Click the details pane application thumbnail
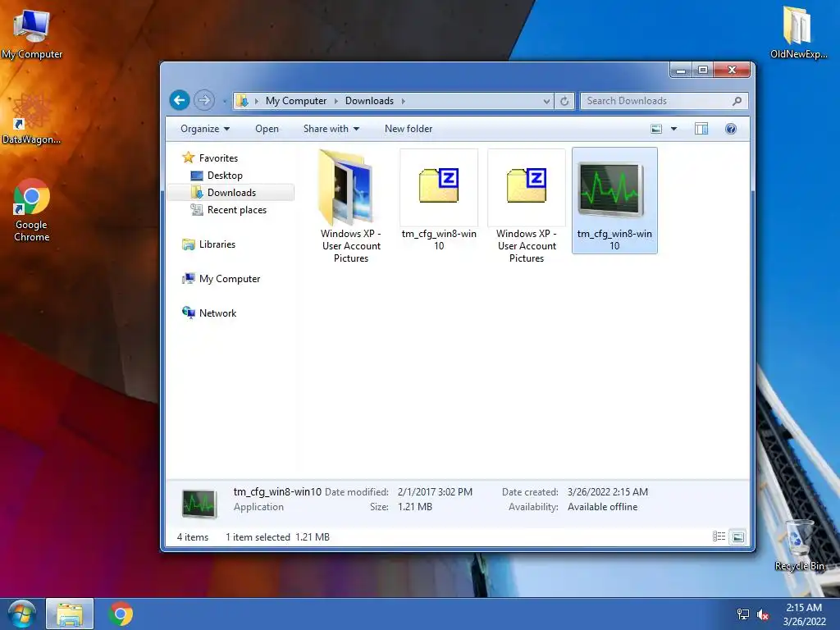 (199, 504)
